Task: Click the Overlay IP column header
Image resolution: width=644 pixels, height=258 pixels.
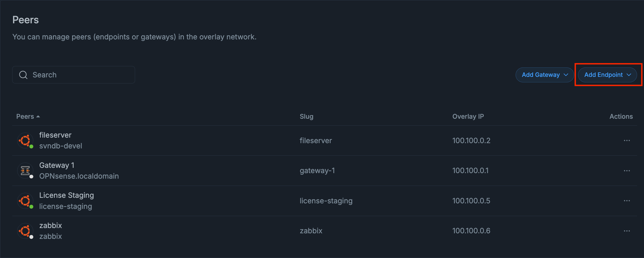Action: click(468, 116)
